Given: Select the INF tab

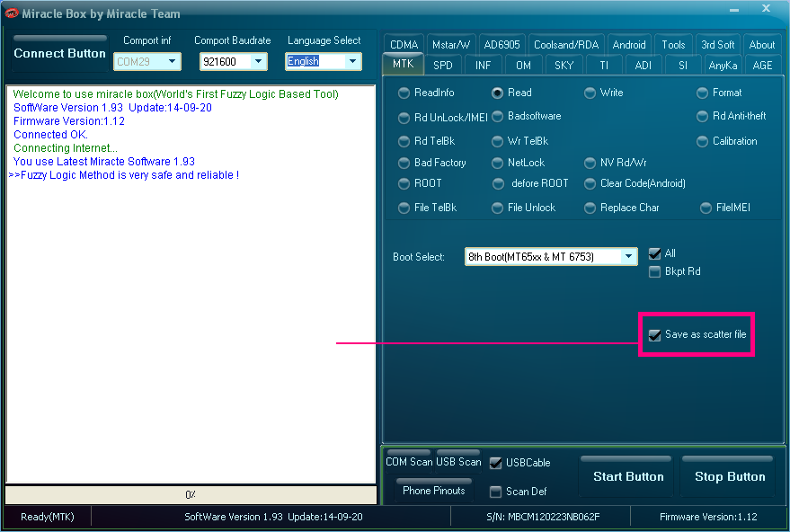Looking at the screenshot, I should 483,65.
